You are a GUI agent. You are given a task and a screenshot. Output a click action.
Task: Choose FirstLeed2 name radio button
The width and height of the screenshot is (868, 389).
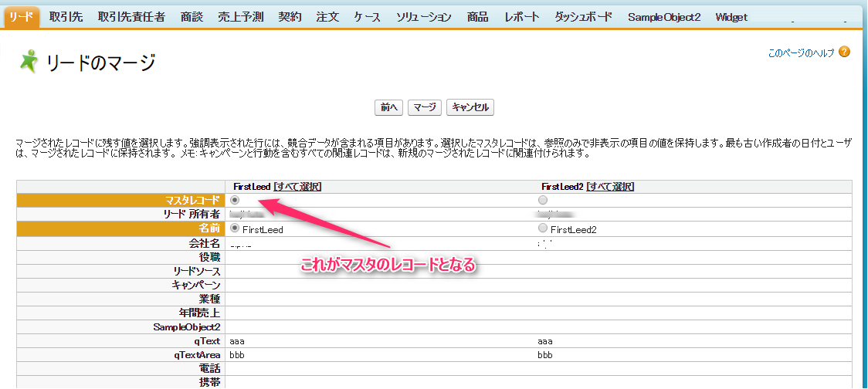(543, 228)
